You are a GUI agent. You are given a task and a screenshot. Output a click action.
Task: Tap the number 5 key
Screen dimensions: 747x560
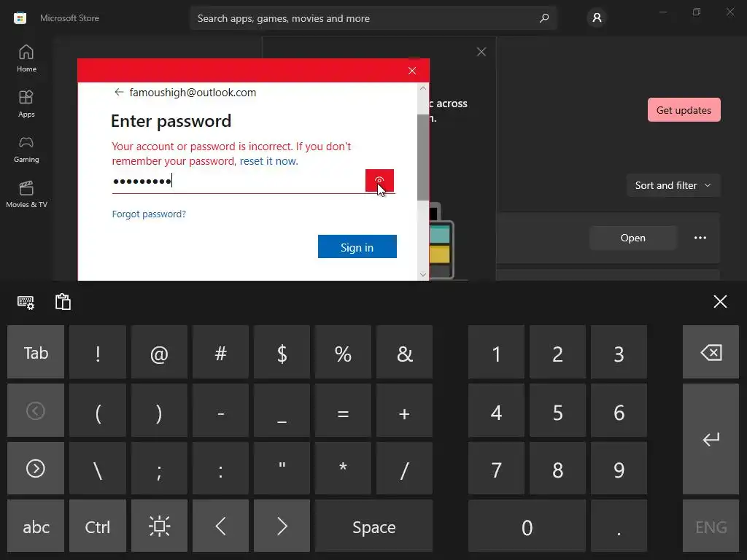pos(557,411)
